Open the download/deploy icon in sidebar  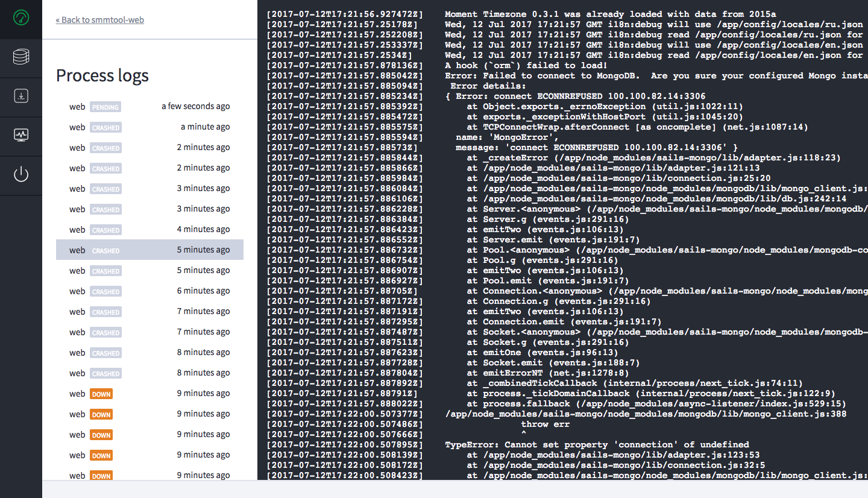click(21, 96)
